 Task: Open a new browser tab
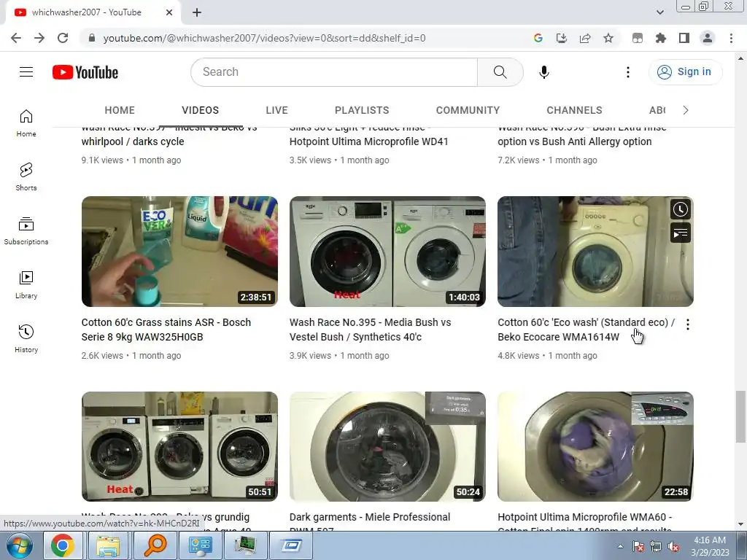(197, 13)
